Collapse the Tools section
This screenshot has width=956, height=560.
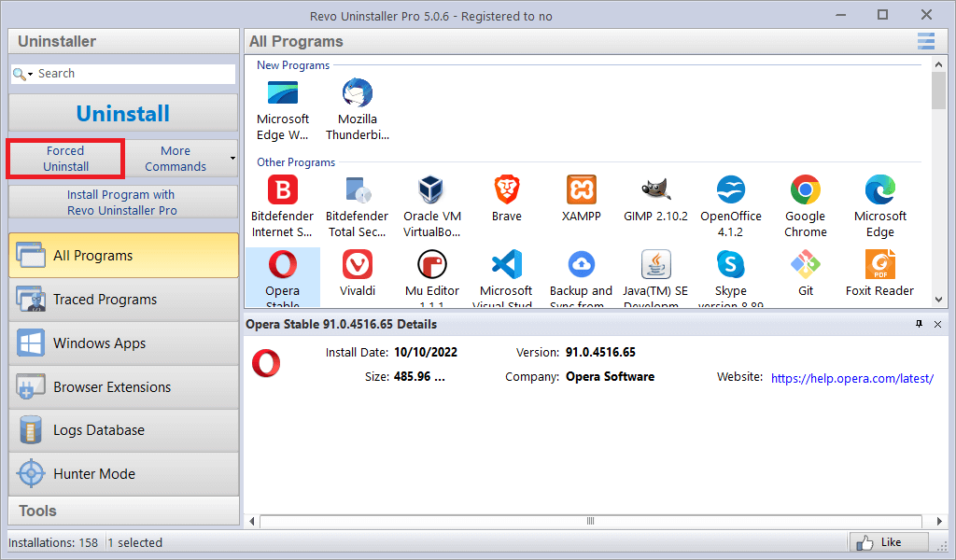[122, 511]
